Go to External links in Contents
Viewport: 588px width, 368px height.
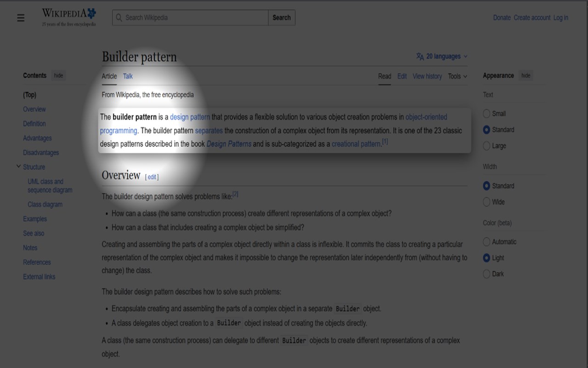(39, 277)
